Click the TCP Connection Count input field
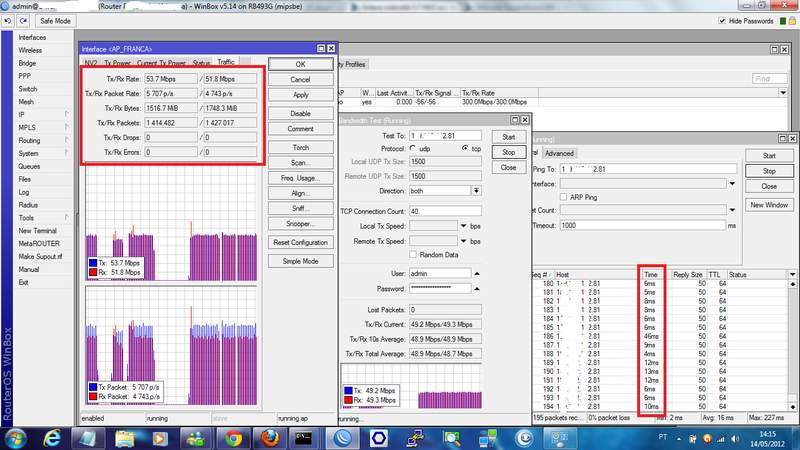 443,211
